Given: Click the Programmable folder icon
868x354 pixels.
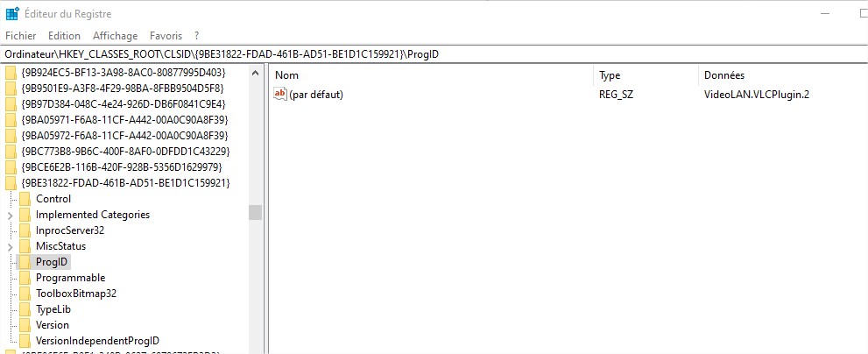Looking at the screenshot, I should coord(25,278).
